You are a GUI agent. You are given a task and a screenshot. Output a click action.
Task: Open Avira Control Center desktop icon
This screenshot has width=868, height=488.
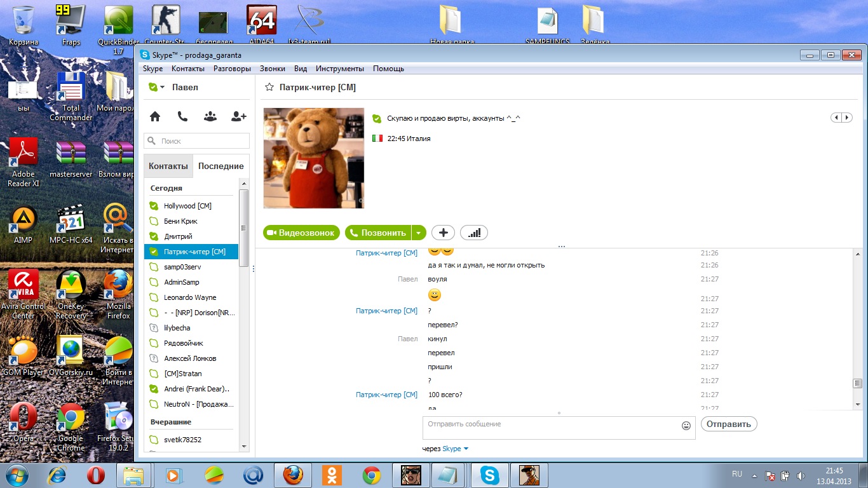(24, 294)
